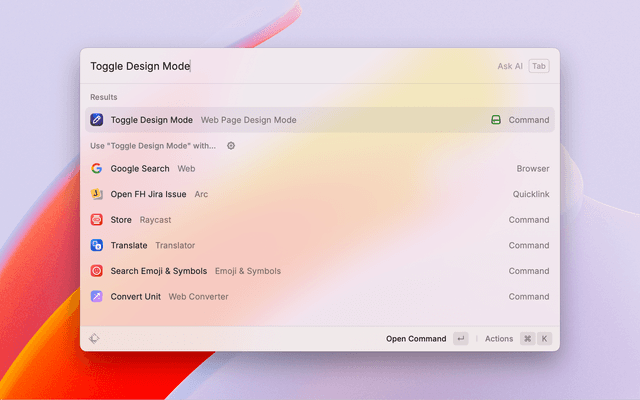Choose the Translate Translator command
The height and width of the screenshot is (400, 640).
pos(300,245)
